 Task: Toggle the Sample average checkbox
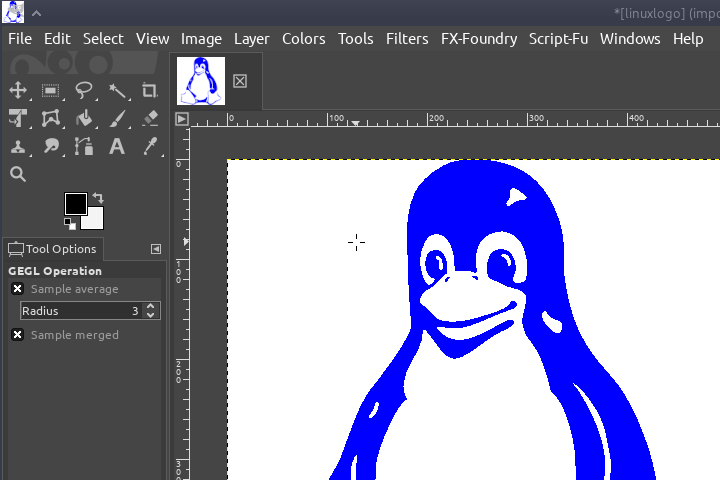(17, 289)
